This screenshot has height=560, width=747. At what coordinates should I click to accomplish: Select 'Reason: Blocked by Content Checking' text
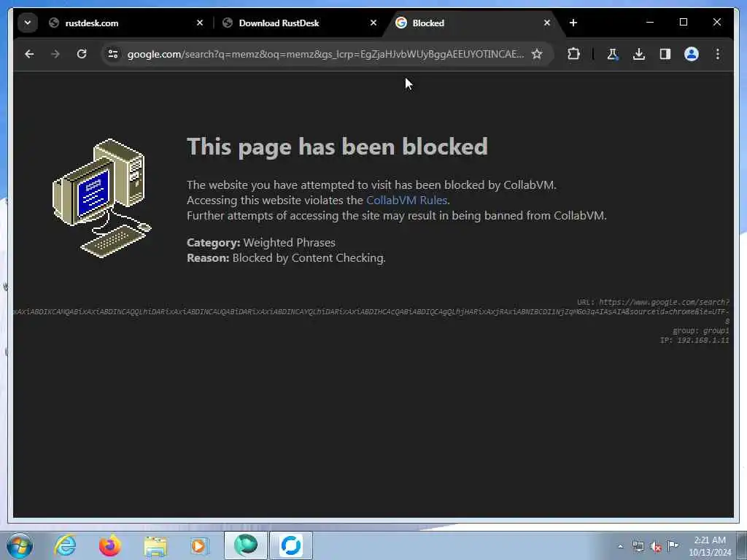286,257
